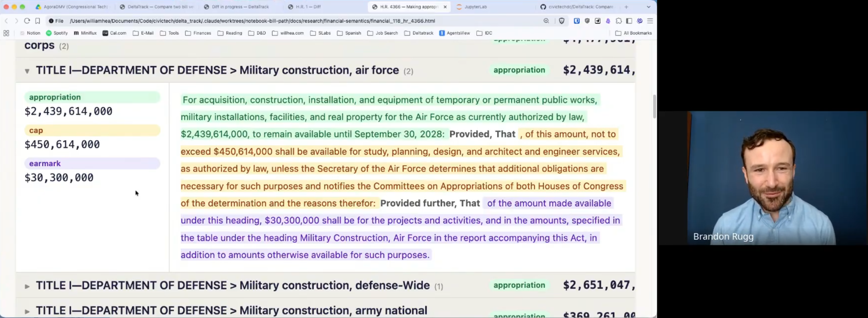Open the Bitwarden extension icon

coord(576,21)
